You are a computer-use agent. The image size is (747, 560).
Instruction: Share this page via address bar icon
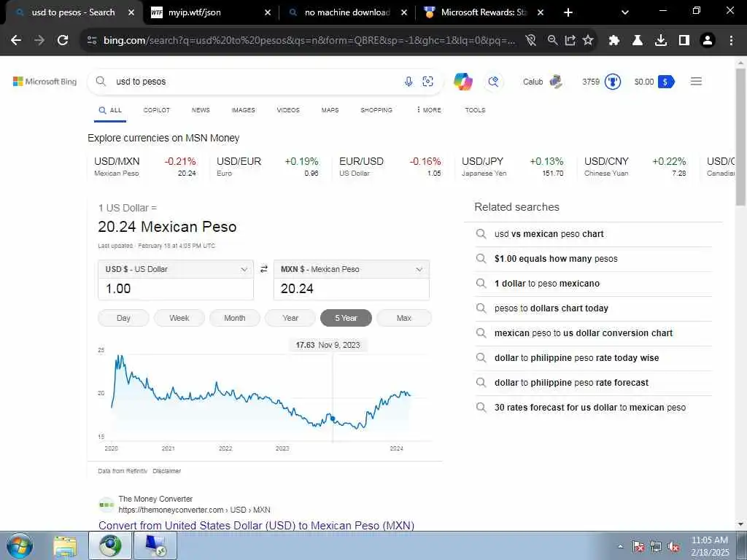[570, 41]
